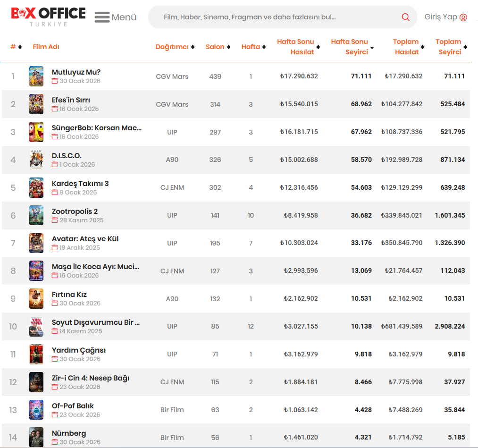478x448 pixels.
Task: Click the D.I.S.C.O. poster thumbnail
Action: pos(36,160)
